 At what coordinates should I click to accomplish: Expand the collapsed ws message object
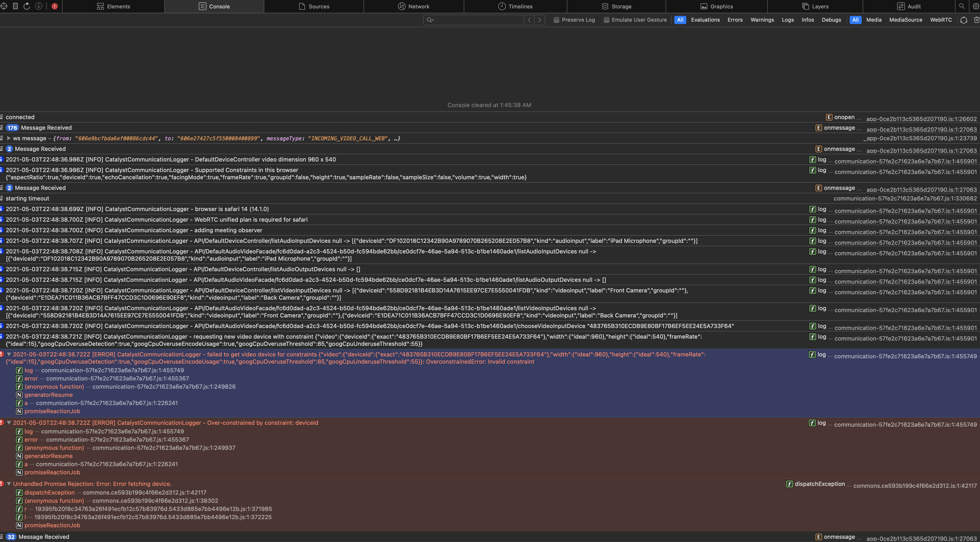click(9, 138)
